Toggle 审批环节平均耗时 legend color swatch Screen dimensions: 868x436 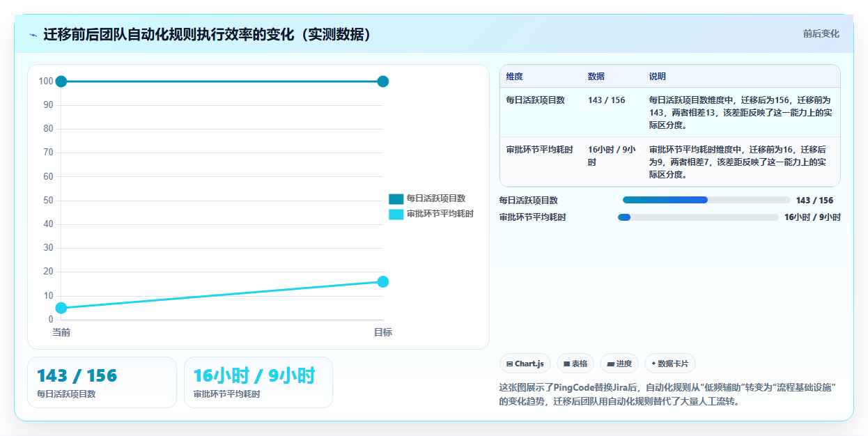pyautogui.click(x=396, y=214)
